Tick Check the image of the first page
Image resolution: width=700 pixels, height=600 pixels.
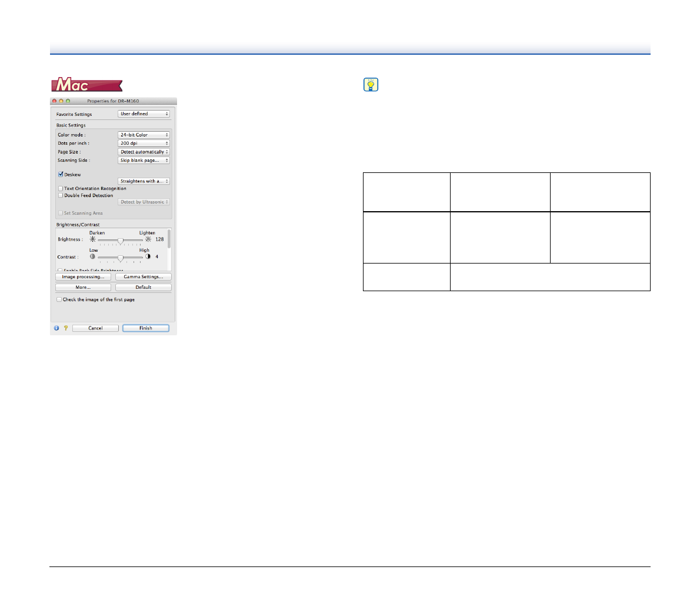(x=59, y=299)
